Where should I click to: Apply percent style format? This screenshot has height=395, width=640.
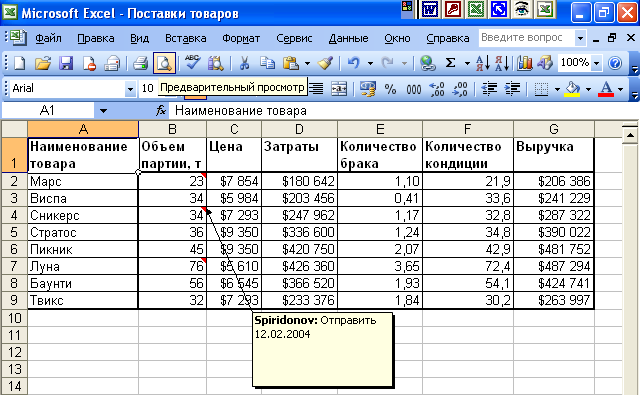pos(391,89)
